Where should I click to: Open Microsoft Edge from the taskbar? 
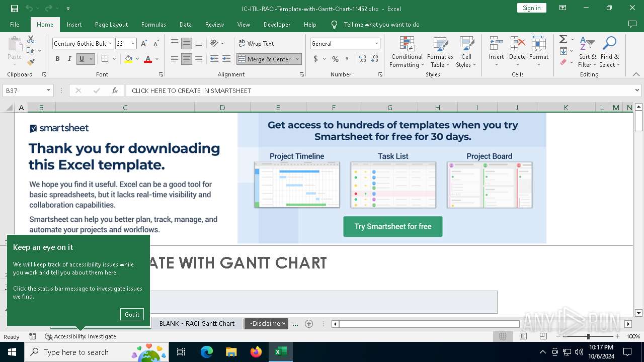point(207,352)
